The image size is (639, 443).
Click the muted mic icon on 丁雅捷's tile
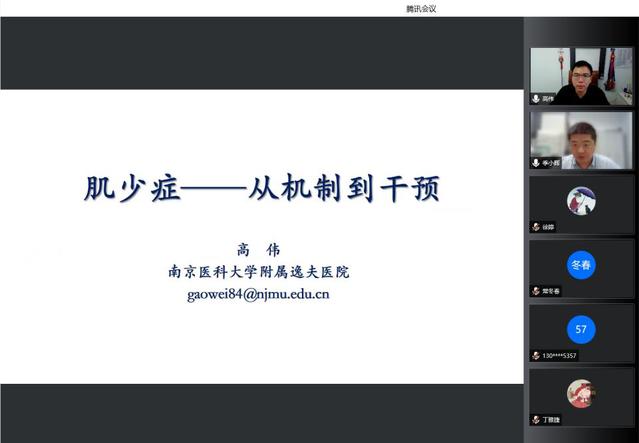(x=537, y=420)
